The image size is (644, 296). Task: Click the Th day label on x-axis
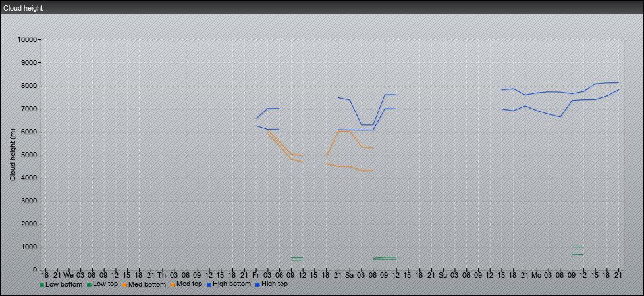click(x=162, y=275)
